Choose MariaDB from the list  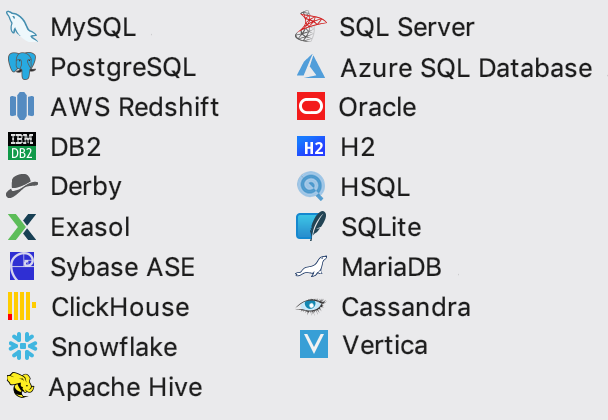[368, 266]
